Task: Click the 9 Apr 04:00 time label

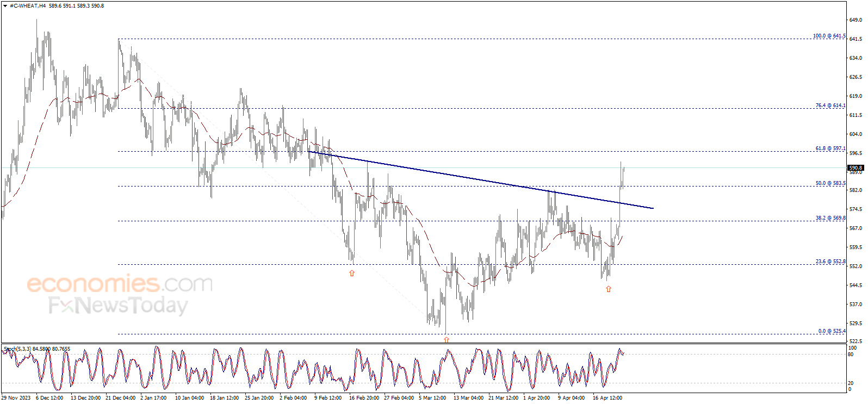Action: [x=572, y=398]
